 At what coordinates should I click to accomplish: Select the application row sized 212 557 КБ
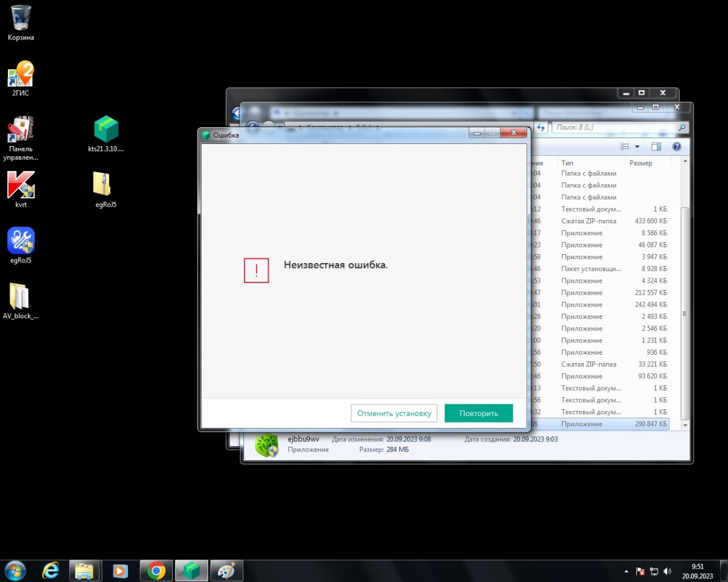point(599,293)
